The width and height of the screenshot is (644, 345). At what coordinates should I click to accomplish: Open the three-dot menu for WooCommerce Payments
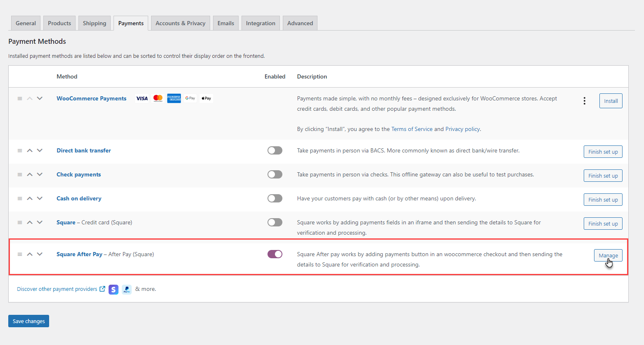coord(584,100)
